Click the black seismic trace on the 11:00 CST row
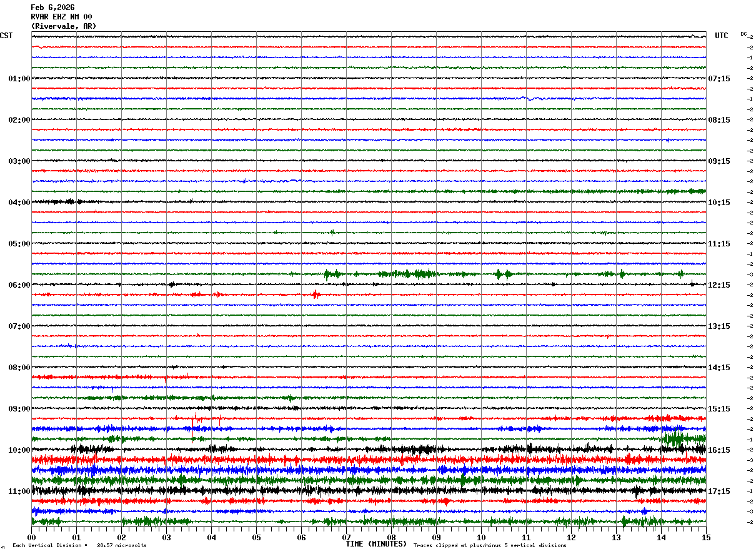Image resolution: width=756 pixels, height=554 pixels. (x=369, y=490)
